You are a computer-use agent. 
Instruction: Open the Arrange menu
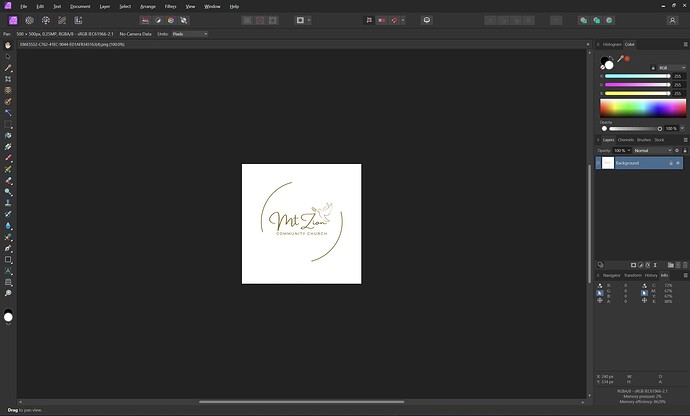147,7
